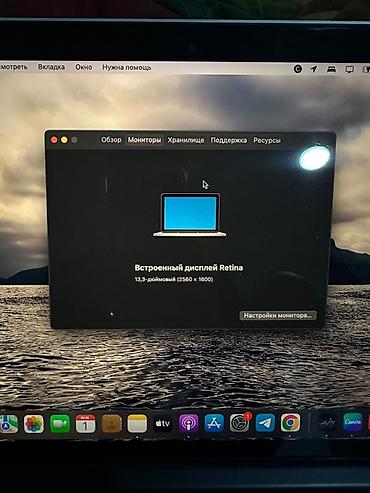Screen dimensions: 370x493
Task: Click the Настройки монитора button
Action: (278, 315)
